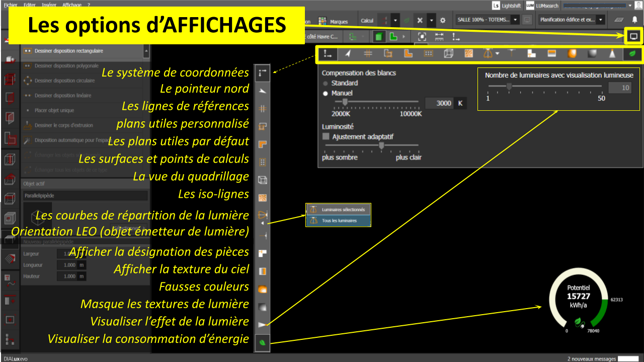Viewport: 644px width, 362px height.
Task: Click Placer objet unique
Action: 83,110
